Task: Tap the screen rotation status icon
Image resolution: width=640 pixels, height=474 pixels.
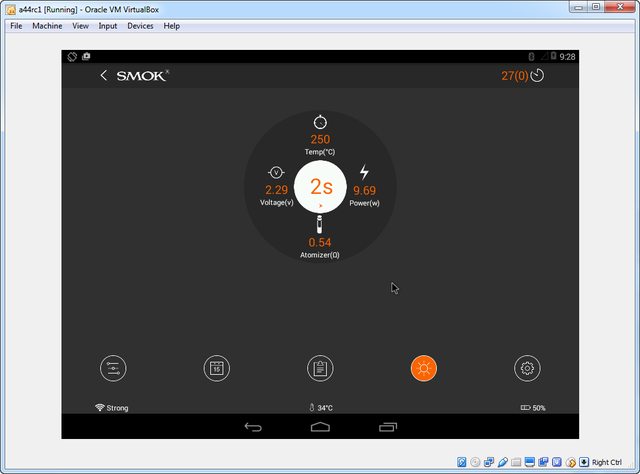Action: (72, 57)
